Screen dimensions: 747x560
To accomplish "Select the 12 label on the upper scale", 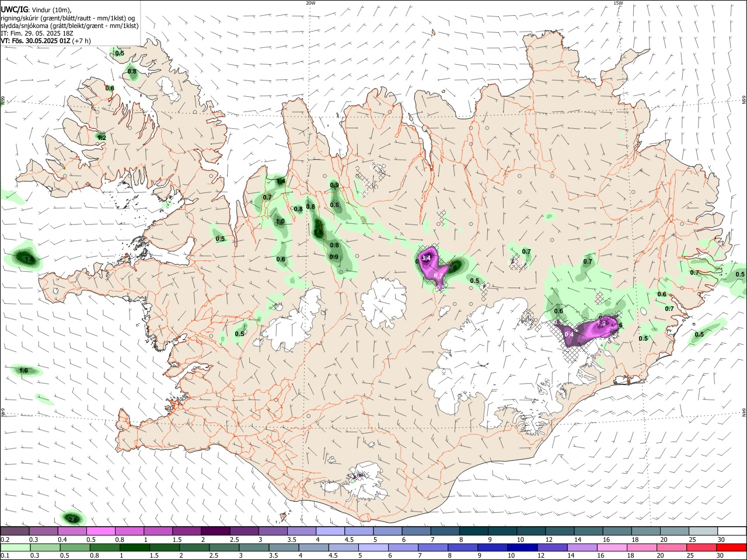I will (x=549, y=540).
